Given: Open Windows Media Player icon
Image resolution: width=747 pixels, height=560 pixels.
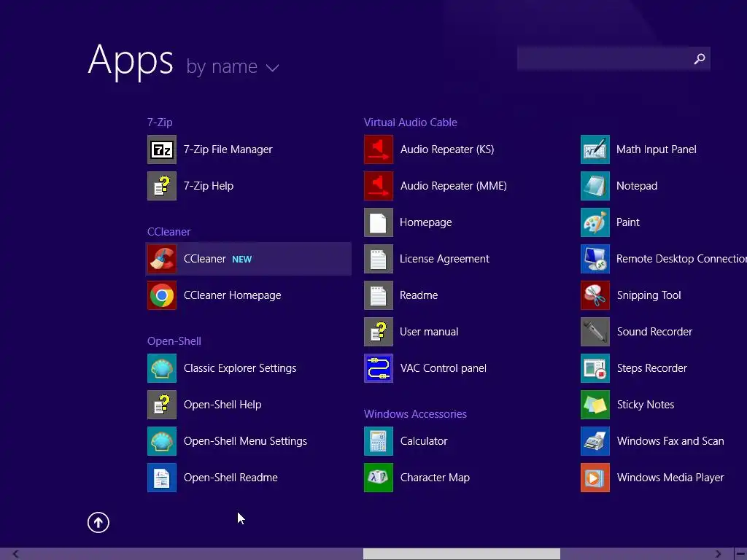Looking at the screenshot, I should pos(595,478).
